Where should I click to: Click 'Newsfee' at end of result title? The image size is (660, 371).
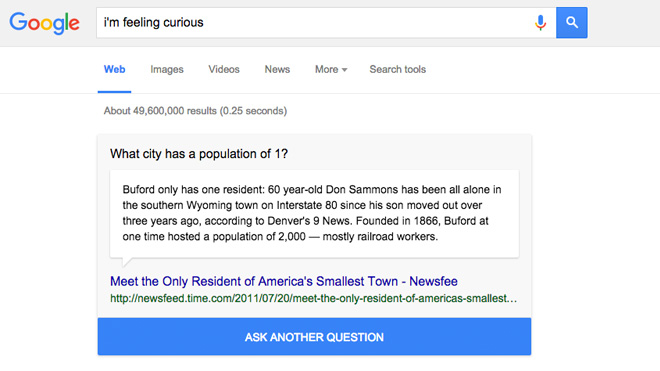[x=434, y=281]
